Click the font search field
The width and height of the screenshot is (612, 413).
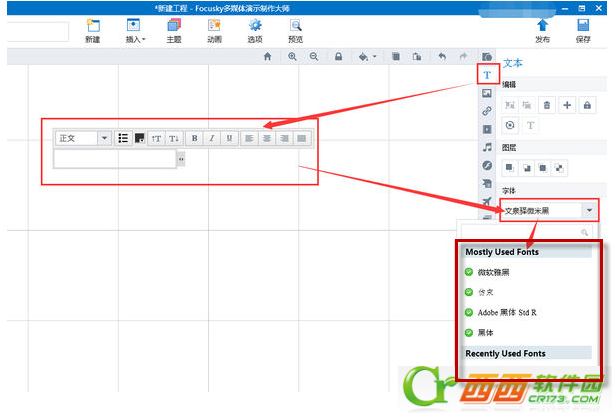pos(527,232)
